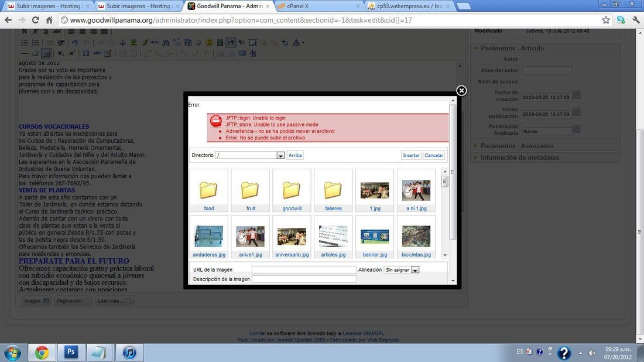644x362 pixels.
Task: Close the image manager popup with the X
Action: 461,90
